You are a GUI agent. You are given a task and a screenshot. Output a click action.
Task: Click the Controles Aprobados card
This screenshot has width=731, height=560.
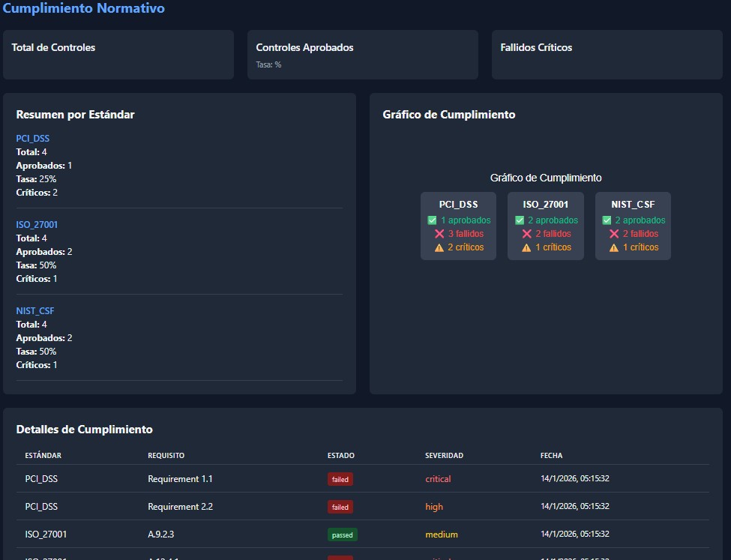tap(362, 55)
